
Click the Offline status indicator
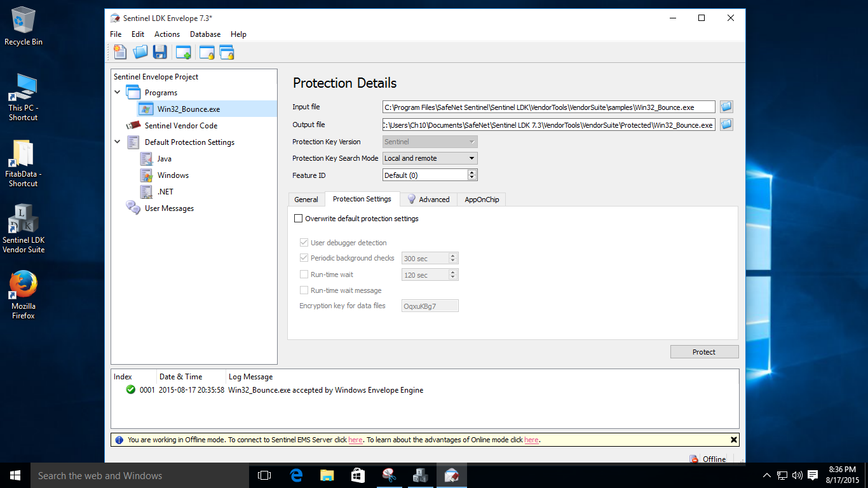[707, 459]
